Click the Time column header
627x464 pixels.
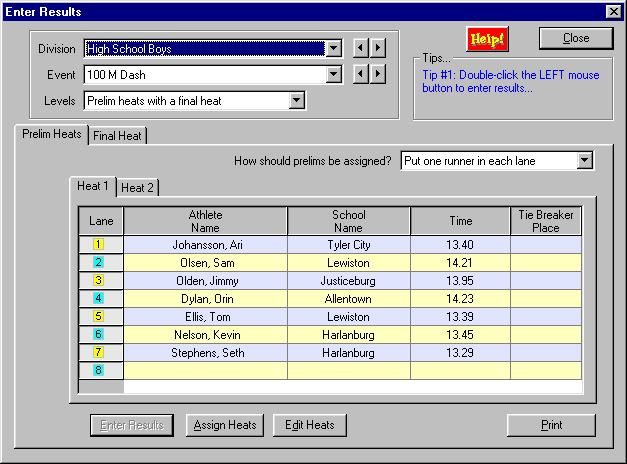coord(460,221)
